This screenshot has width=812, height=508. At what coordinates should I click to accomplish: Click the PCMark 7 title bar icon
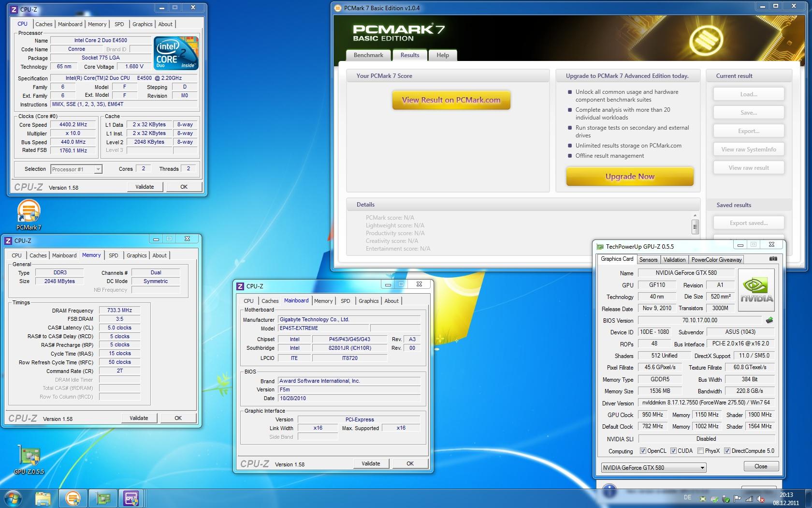(x=338, y=8)
